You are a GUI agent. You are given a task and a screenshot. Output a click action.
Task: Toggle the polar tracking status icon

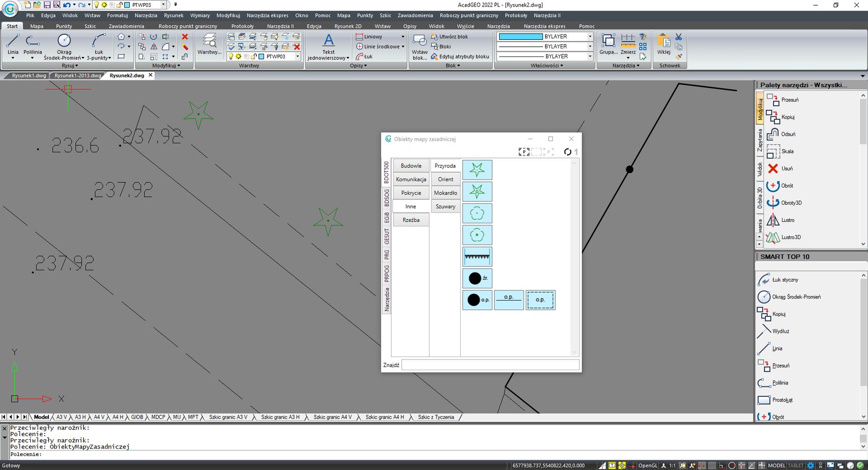(732, 465)
